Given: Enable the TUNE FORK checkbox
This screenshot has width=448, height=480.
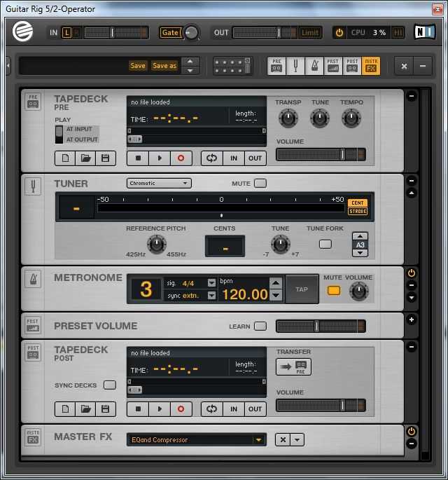Looking at the screenshot, I should tap(325, 244).
